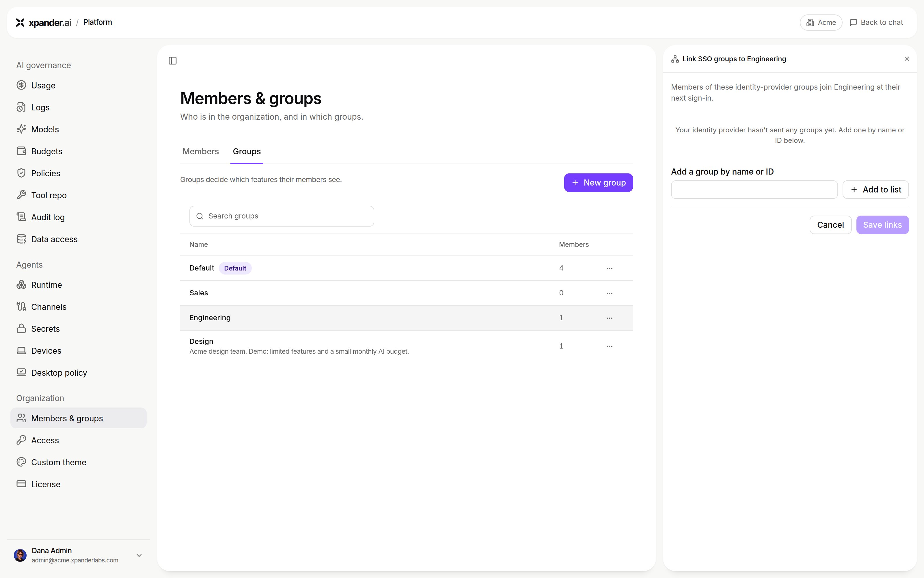Expand the Dana Admin account menu
924x578 pixels.
coord(78,555)
